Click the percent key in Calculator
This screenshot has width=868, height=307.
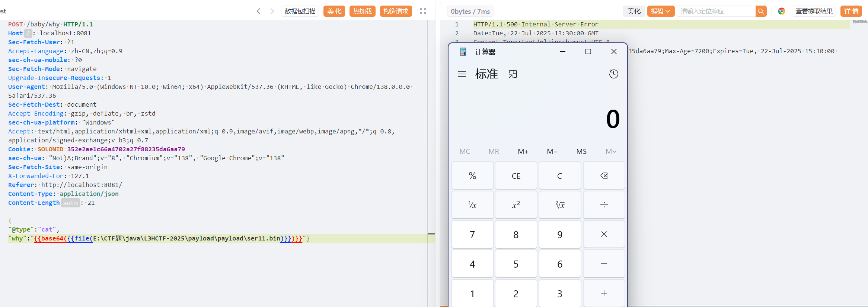point(472,176)
